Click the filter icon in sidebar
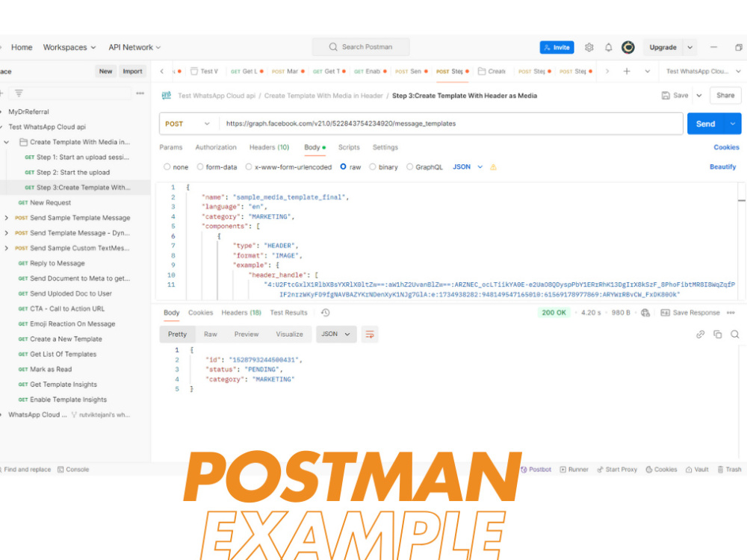Viewport: 747px width, 560px height. click(19, 93)
